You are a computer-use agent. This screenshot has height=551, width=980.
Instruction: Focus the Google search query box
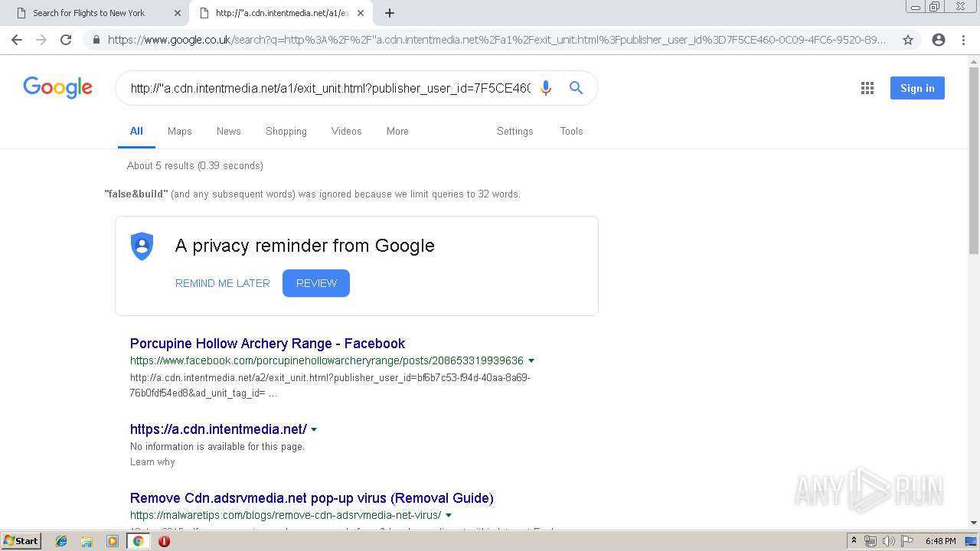tap(331, 88)
